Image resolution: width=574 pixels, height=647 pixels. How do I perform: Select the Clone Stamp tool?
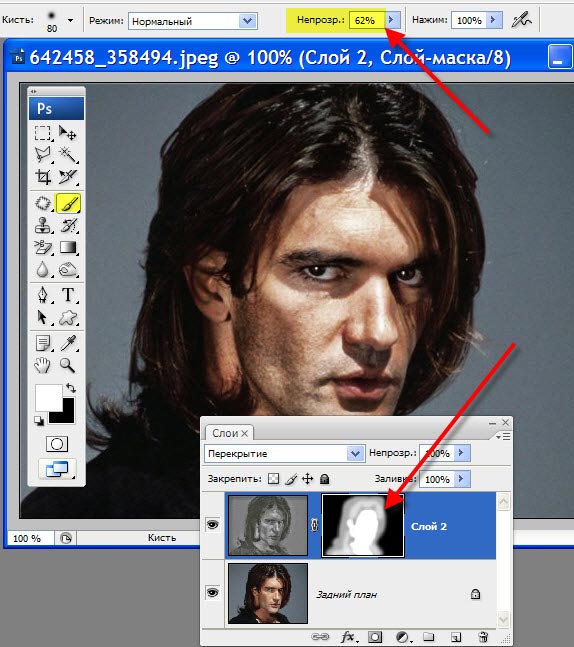[43, 225]
